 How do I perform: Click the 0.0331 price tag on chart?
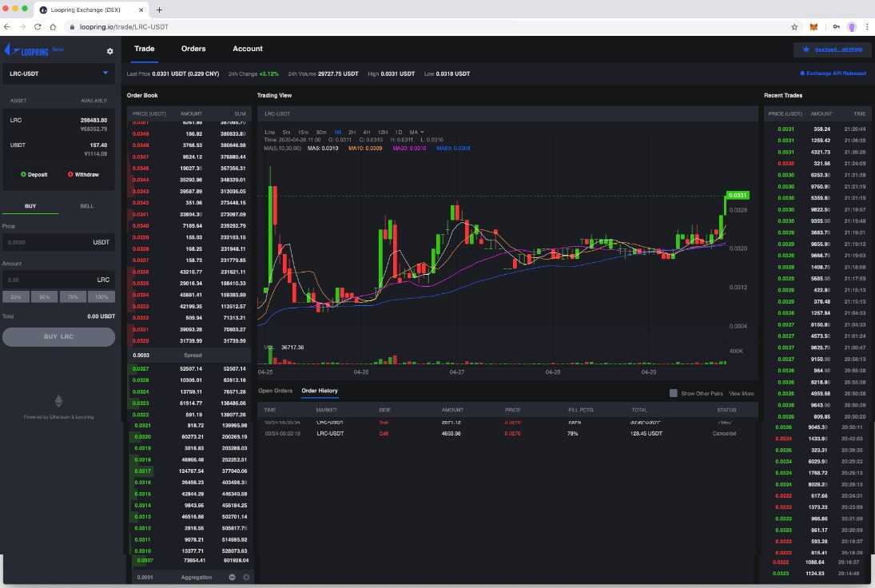pyautogui.click(x=738, y=195)
